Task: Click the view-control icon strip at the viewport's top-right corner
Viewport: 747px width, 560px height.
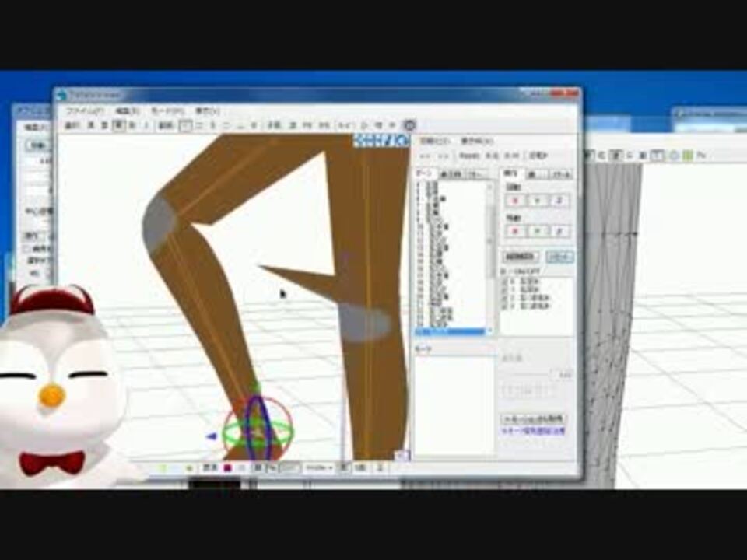Action: pyautogui.click(x=382, y=141)
